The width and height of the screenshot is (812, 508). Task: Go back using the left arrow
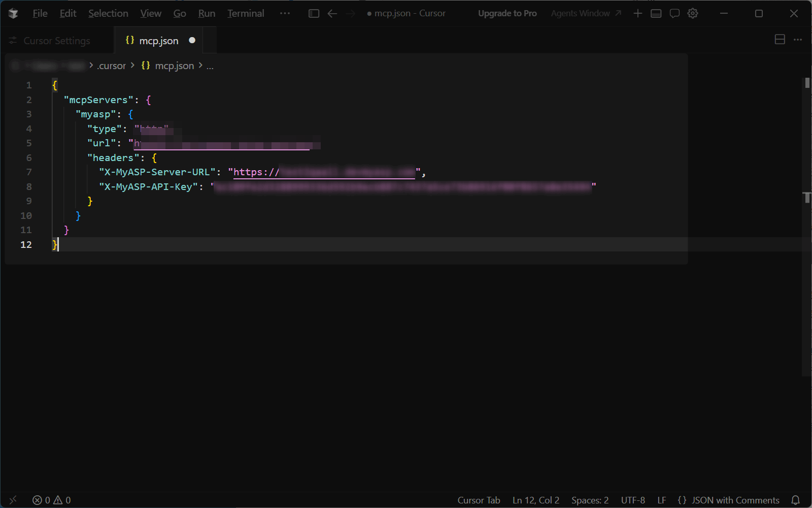pyautogui.click(x=332, y=14)
